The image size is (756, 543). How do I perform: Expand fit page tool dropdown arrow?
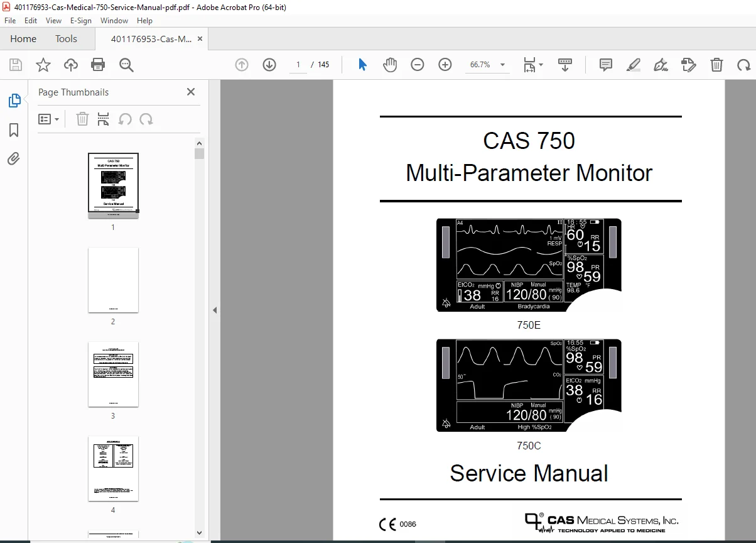pyautogui.click(x=541, y=65)
